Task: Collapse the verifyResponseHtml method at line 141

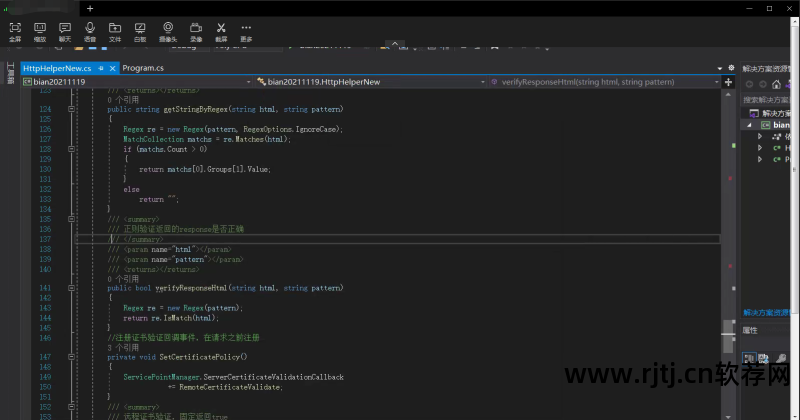Action: pos(71,288)
